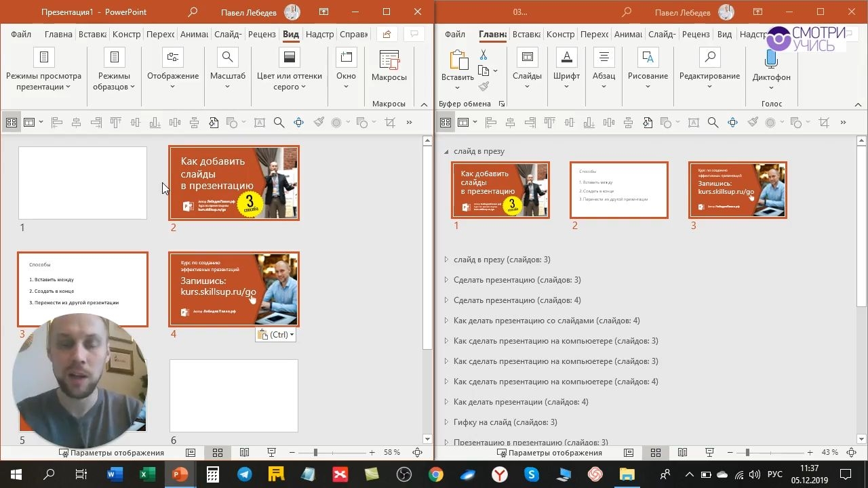Viewport: 868px width, 488px height.
Task: Expand the "Гифку на слайд" section
Action: (446, 422)
